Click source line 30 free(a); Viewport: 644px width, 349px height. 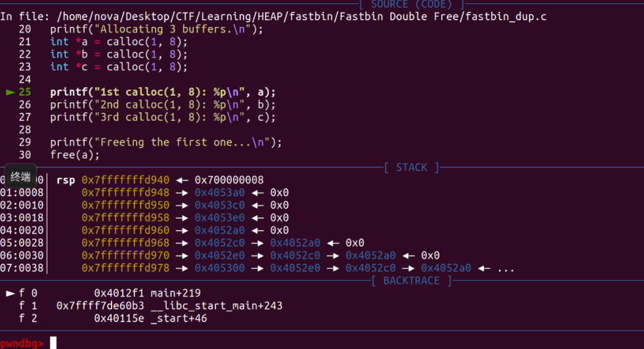pos(75,155)
